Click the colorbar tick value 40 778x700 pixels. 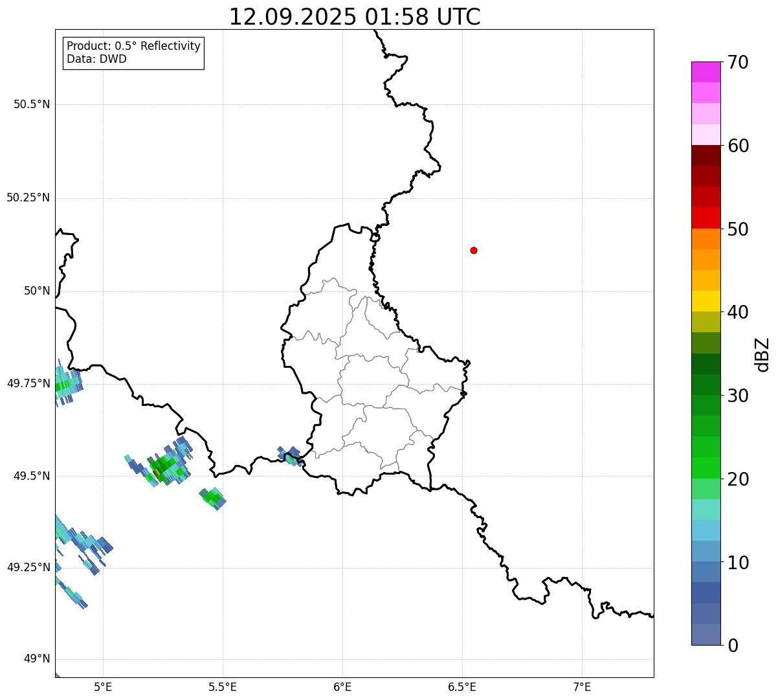pyautogui.click(x=738, y=312)
